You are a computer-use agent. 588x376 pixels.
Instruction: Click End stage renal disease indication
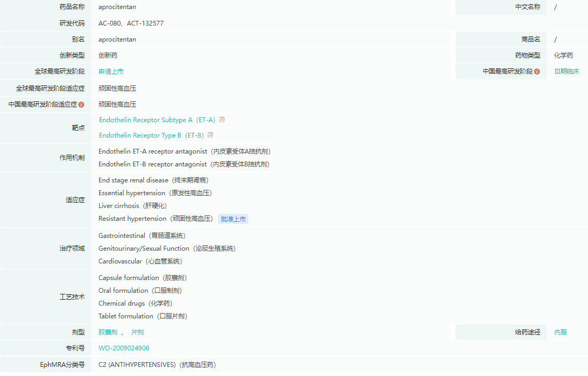(153, 180)
